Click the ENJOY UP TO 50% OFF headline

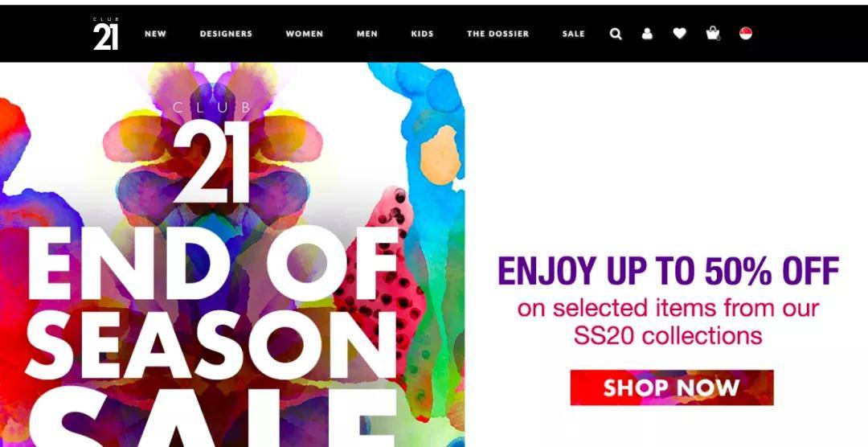(x=668, y=271)
